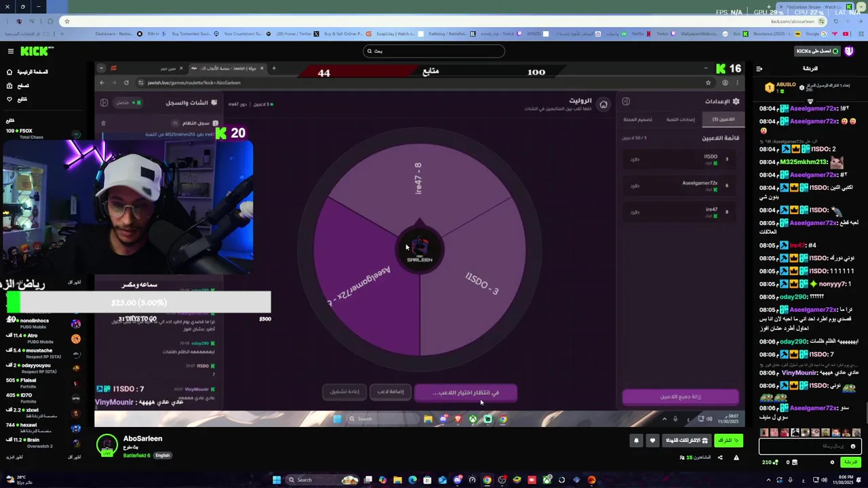The image size is (868, 488).
Task: Expand the pinned gift banner arrow in chat
Action: tap(810, 101)
